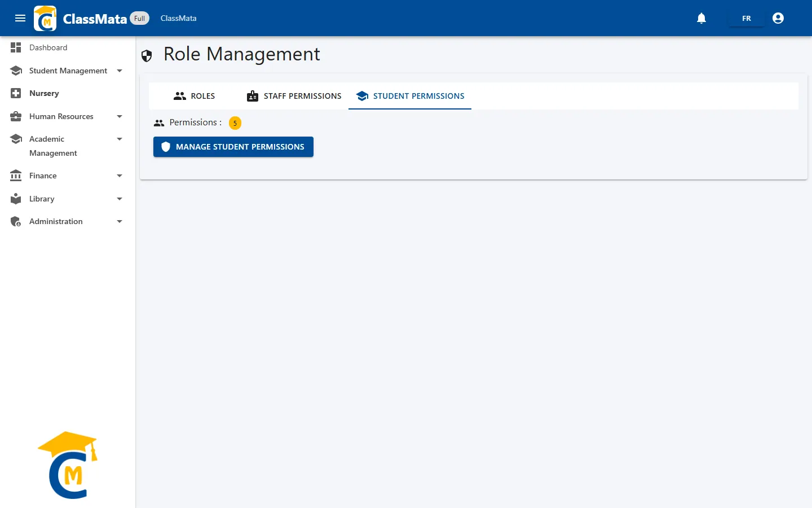Click the people icon beside Permissions label

click(x=159, y=123)
